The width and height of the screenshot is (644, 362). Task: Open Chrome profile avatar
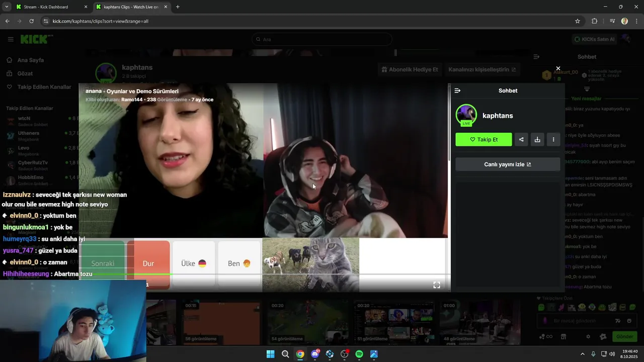tap(624, 21)
